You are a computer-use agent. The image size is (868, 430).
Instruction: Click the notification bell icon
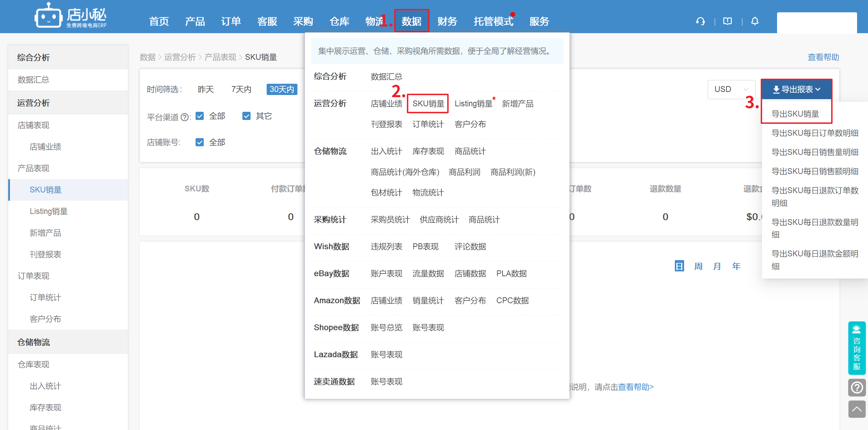pyautogui.click(x=755, y=21)
